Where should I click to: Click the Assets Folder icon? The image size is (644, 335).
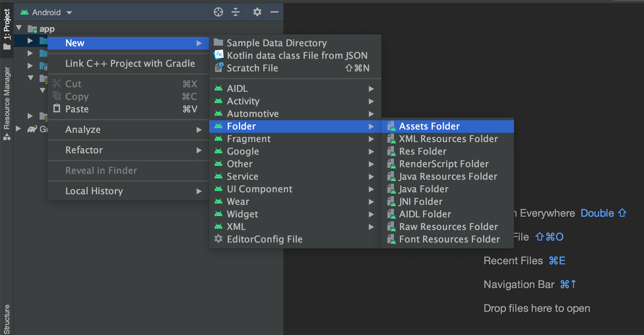tap(391, 126)
